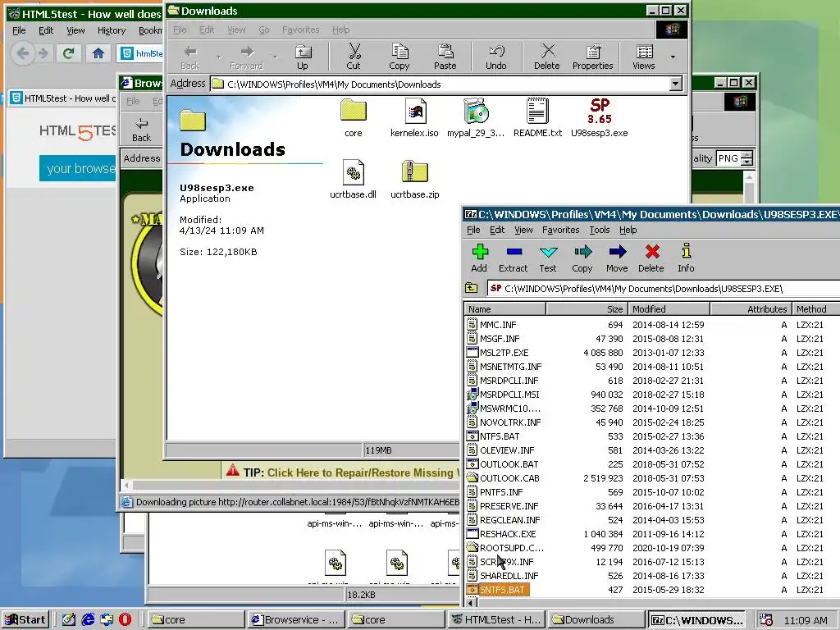Switch to HTML5test taskbar button
The height and width of the screenshot is (630, 840).
tap(495, 619)
